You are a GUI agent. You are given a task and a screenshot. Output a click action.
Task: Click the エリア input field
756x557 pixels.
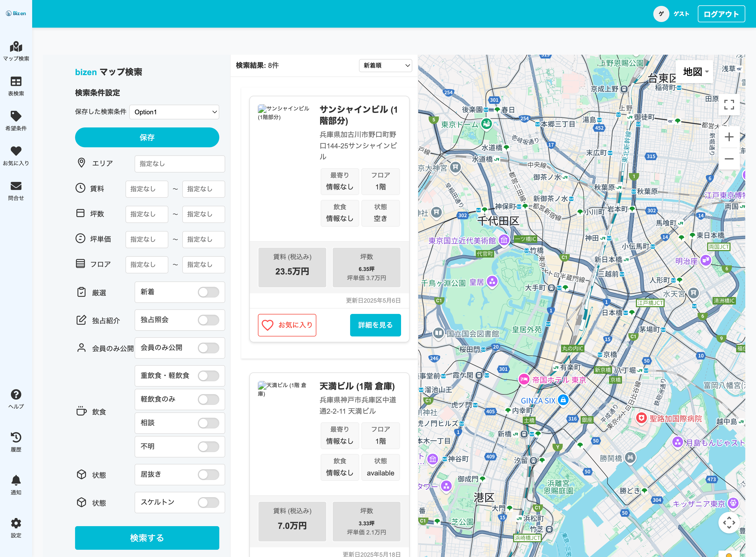coord(180,163)
